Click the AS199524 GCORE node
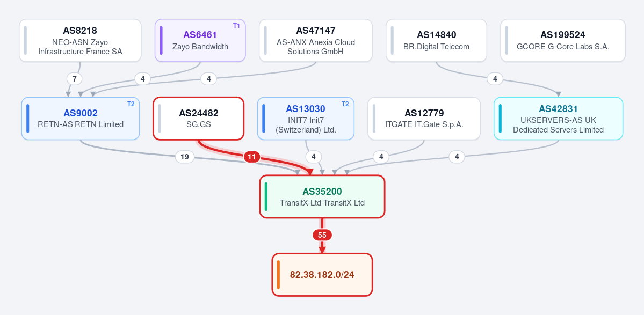 (563, 41)
